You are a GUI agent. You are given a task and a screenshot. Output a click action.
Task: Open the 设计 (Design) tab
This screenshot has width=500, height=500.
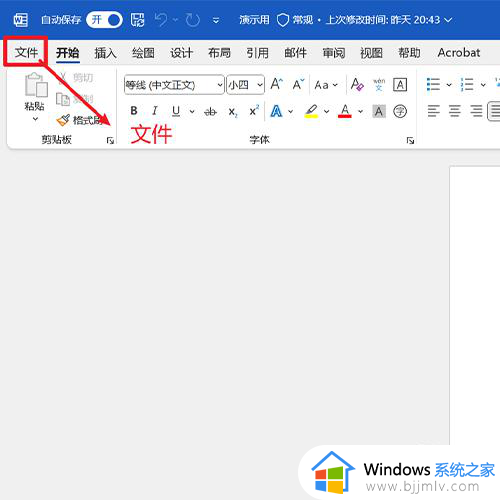[181, 53]
